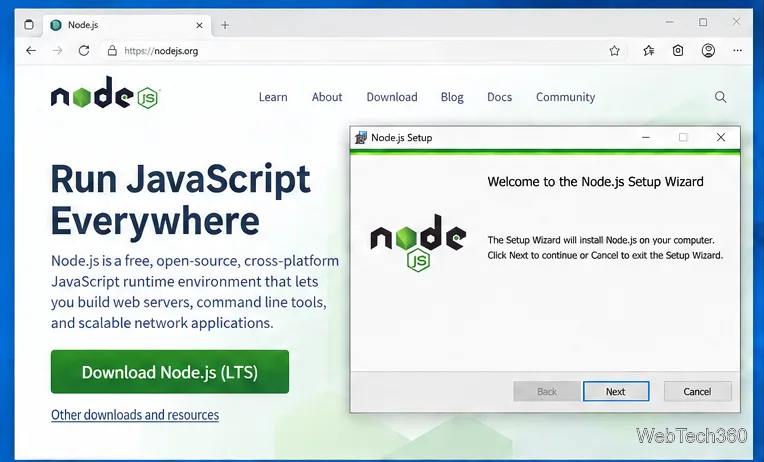764x462 pixels.
Task: Click the Node.js logo on webpage
Action: click(x=105, y=93)
